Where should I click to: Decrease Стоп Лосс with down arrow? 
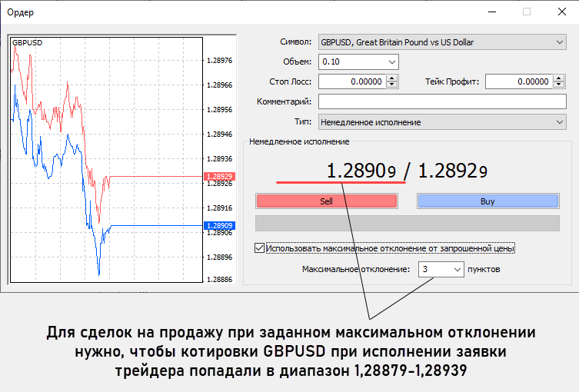coord(392,85)
